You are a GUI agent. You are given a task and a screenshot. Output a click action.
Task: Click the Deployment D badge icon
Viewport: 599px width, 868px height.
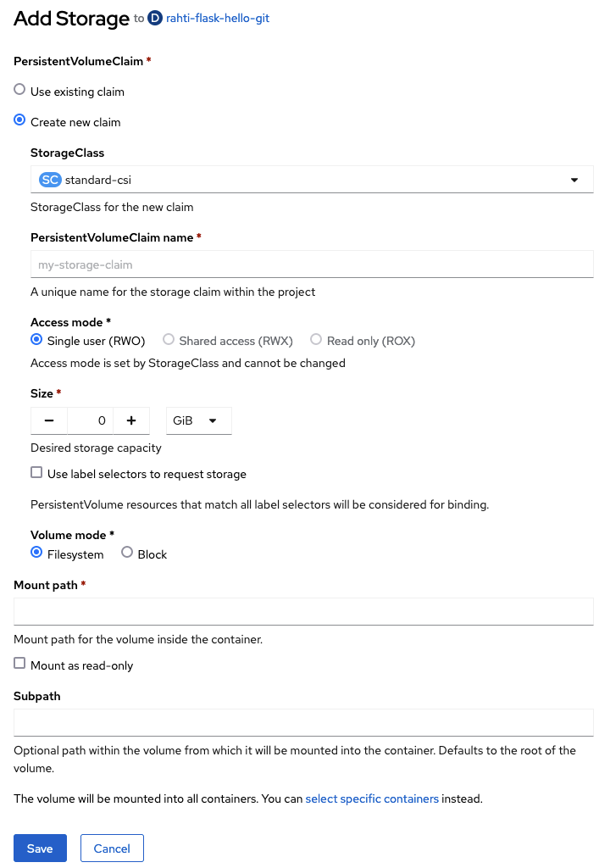[154, 18]
